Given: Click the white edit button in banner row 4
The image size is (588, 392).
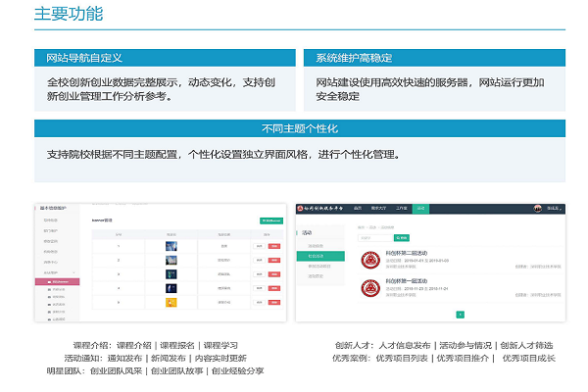Looking at the screenshot, I should pos(260,288).
